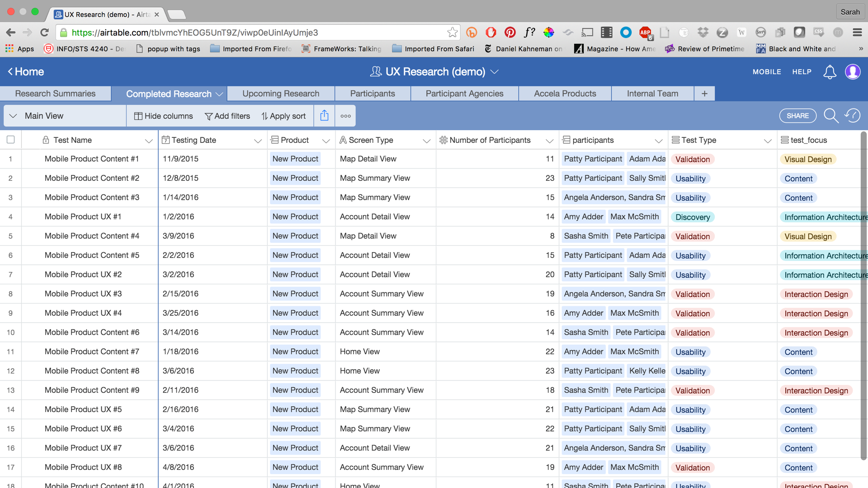Click the Discovery tag in row 4
The image size is (868, 488).
click(x=692, y=217)
